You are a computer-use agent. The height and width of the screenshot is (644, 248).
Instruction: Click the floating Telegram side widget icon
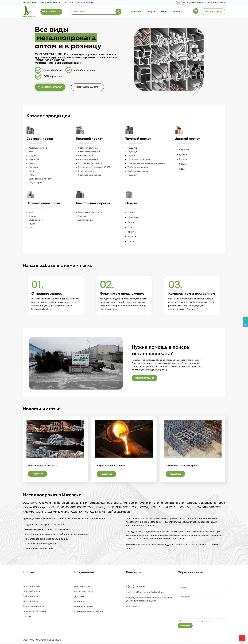[x=245, y=324]
